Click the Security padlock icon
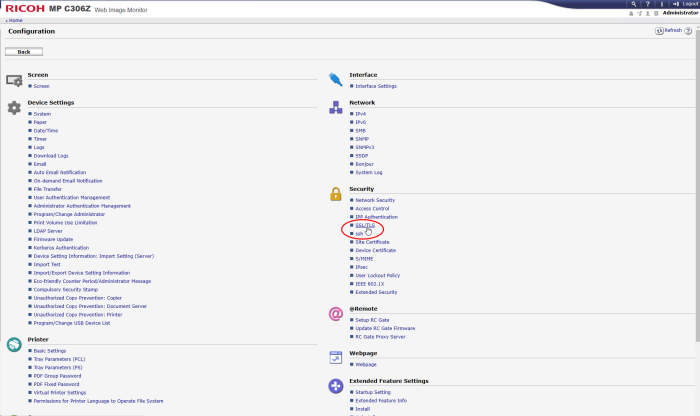Screen dimensions: 700x416 (336, 193)
